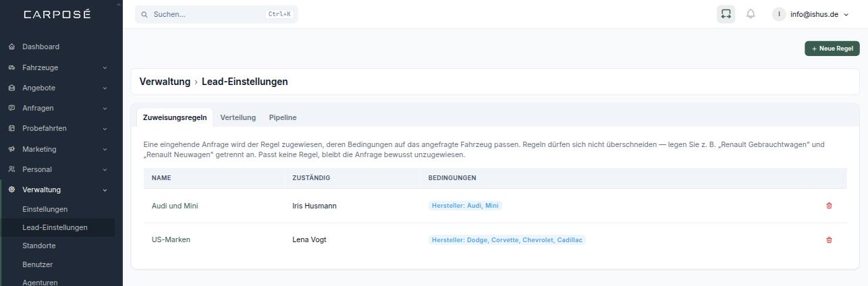Switch to the Zuweisungsregeln tab
The image size is (868, 286).
(x=175, y=117)
